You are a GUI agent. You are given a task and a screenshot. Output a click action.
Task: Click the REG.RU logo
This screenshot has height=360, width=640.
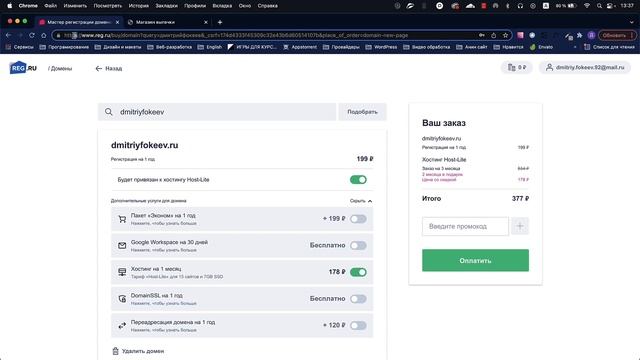pos(23,68)
